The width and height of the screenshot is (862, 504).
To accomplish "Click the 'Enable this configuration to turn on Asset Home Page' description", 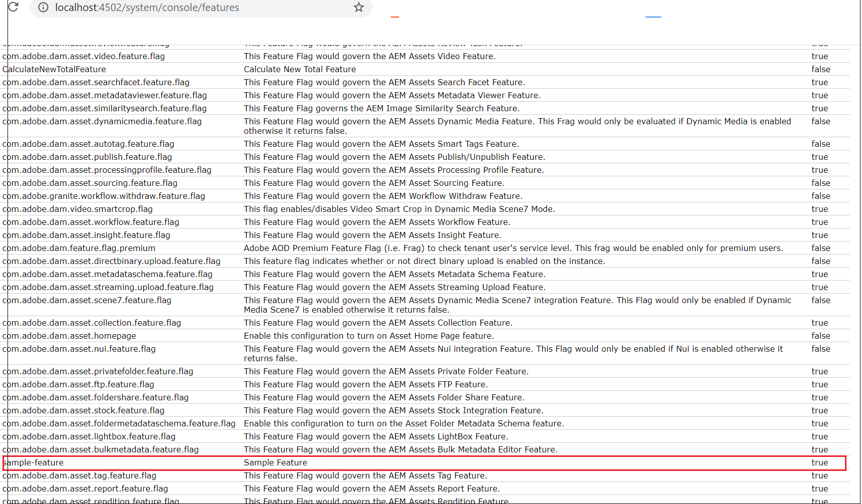I will pos(369,336).
